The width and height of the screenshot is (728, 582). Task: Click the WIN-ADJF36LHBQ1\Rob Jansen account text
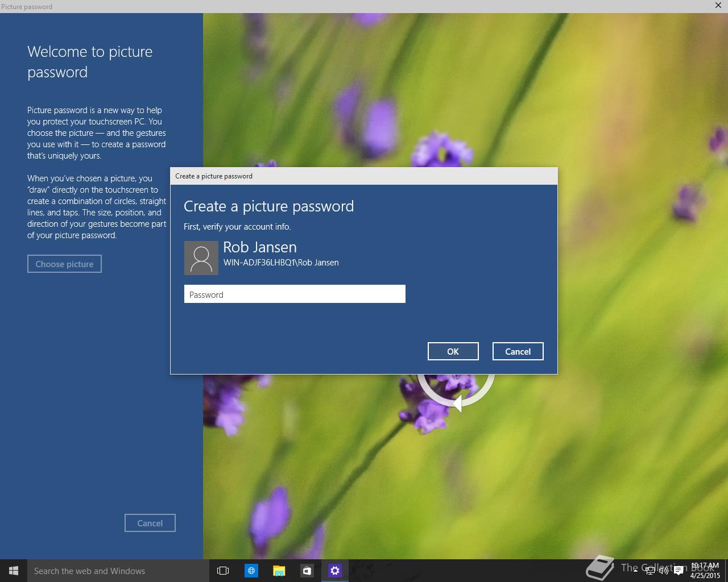(281, 263)
